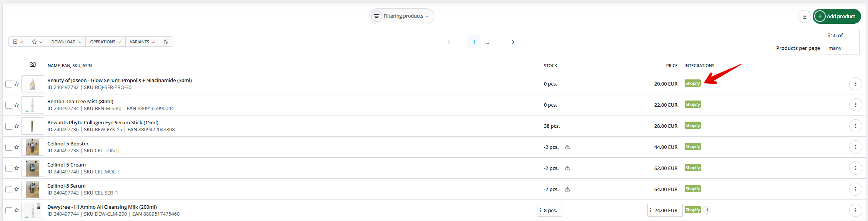Open the select-all checkbox dropdown
The image size is (868, 221).
pyautogui.click(x=18, y=42)
